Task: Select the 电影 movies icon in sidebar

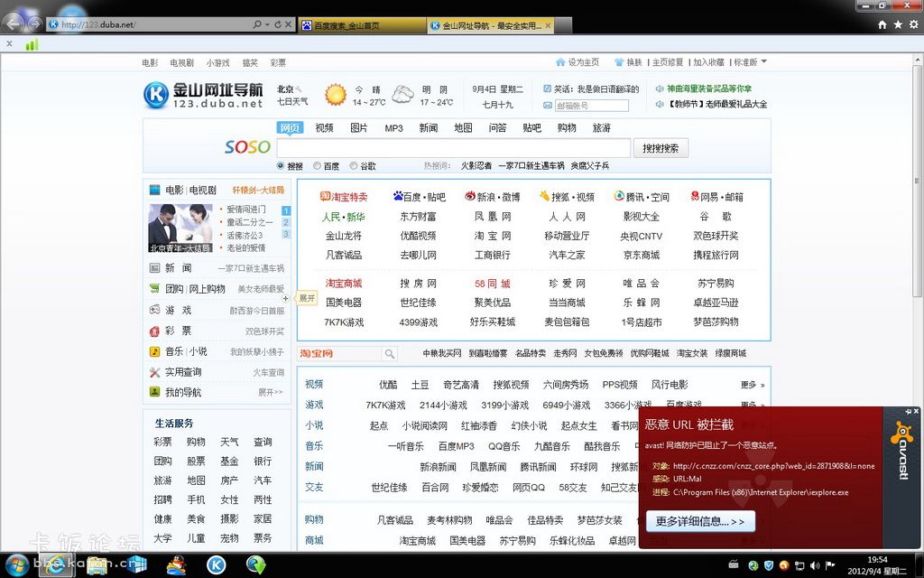Action: [x=153, y=189]
